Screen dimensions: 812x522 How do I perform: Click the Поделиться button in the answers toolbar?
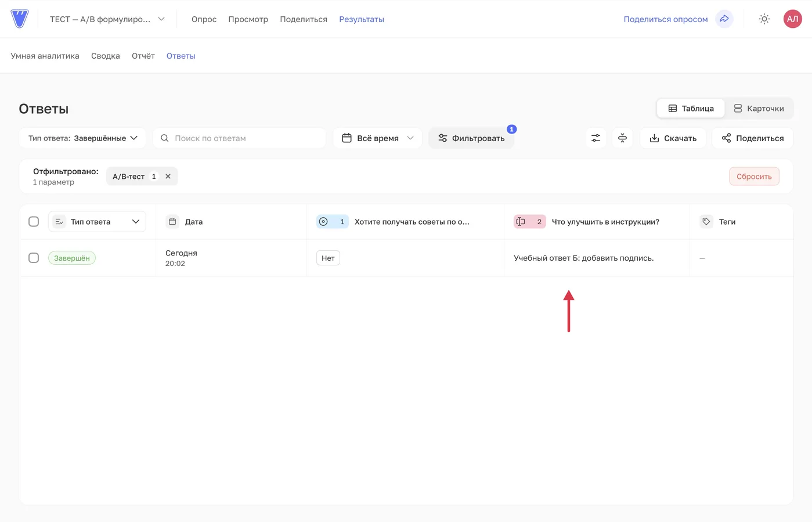753,138
